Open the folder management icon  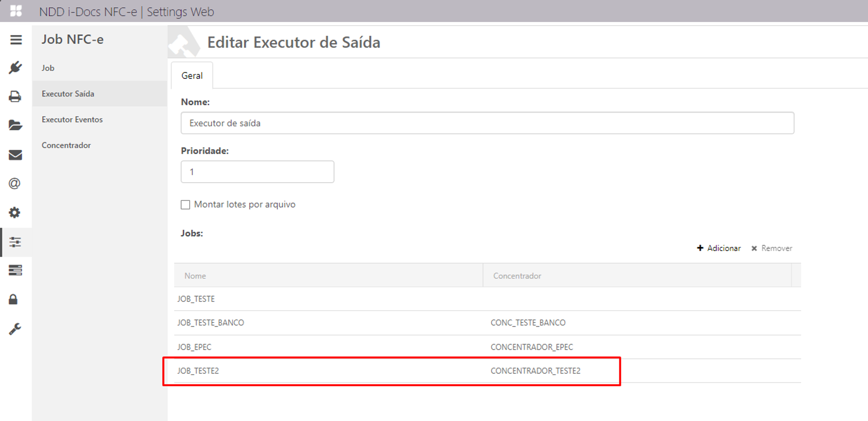(x=15, y=126)
